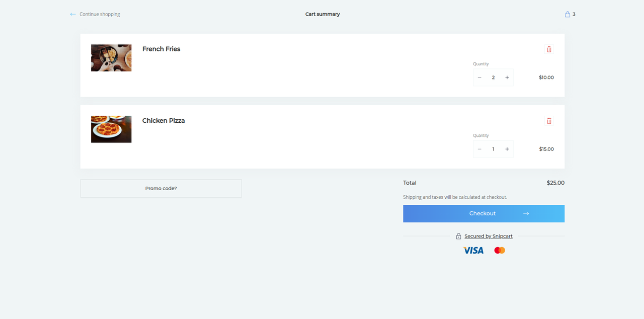Image resolution: width=644 pixels, height=319 pixels.
Task: Select the French Fries item title
Action: tap(161, 49)
